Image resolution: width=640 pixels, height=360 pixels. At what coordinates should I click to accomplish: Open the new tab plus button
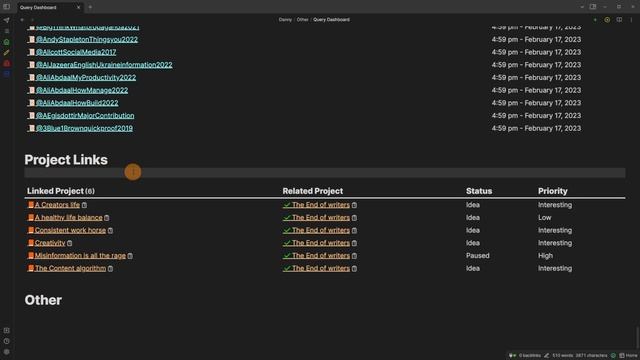[x=90, y=7]
